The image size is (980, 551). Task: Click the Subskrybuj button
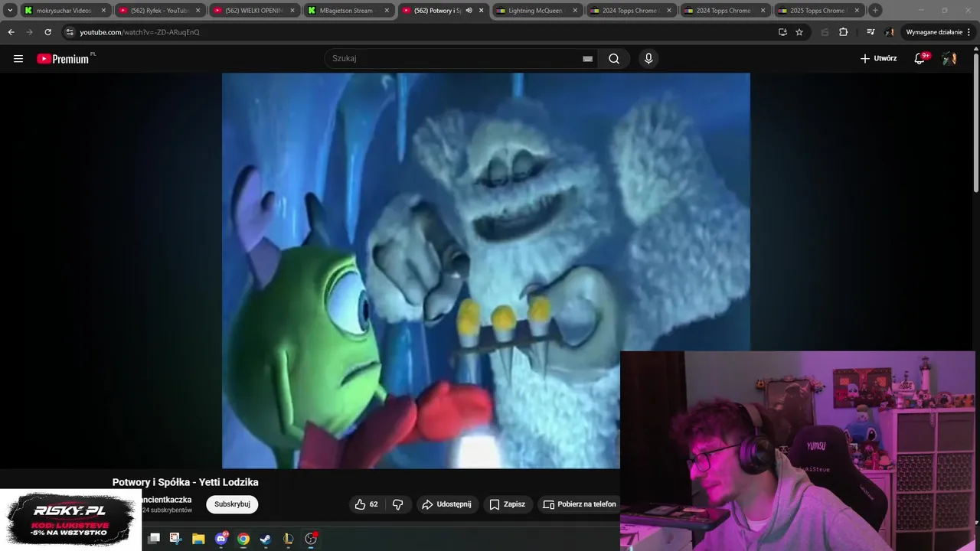point(232,504)
